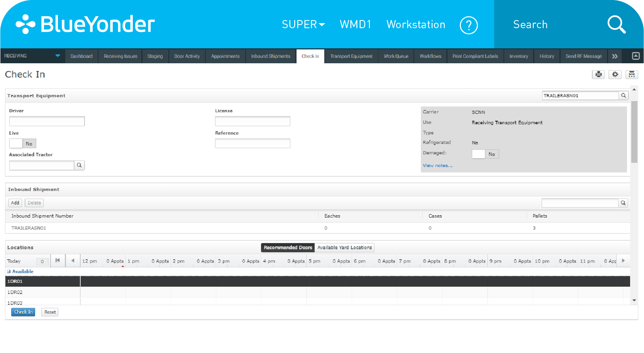This screenshot has width=644, height=353.
Task: Open the SUPER user dropdown
Action: [303, 25]
